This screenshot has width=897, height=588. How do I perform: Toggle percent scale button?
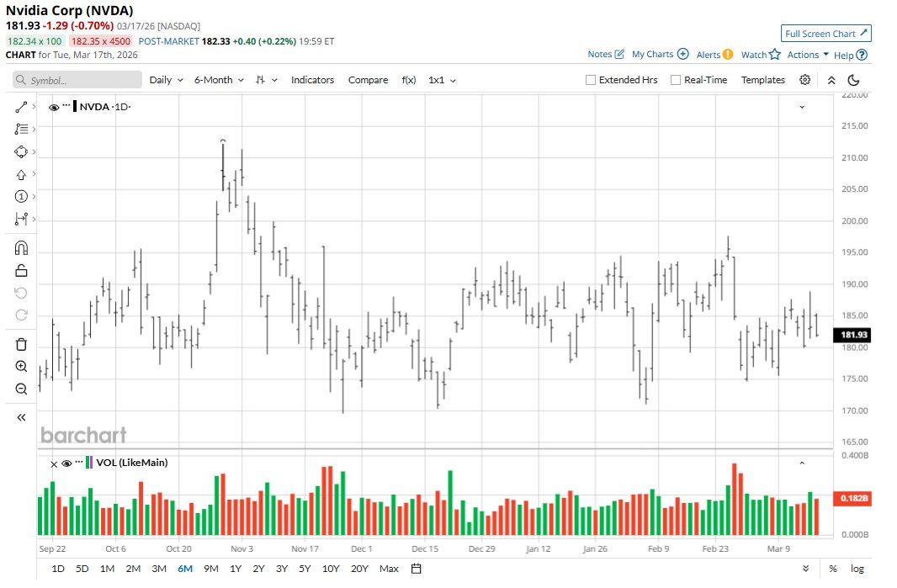click(833, 569)
